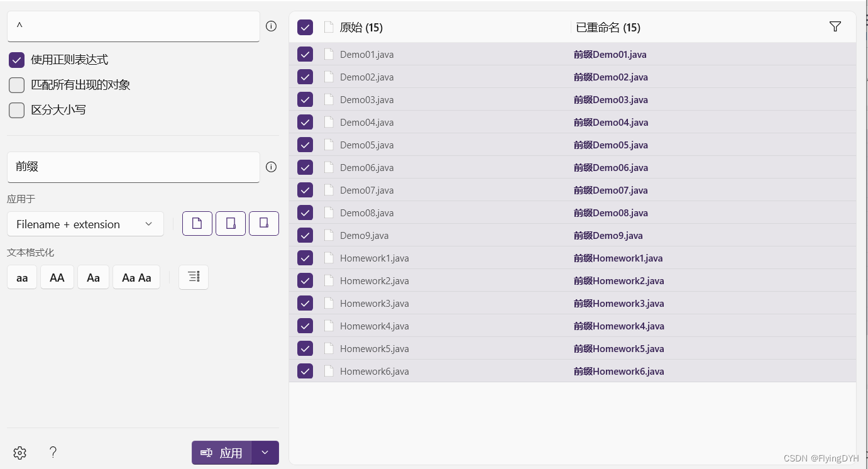Open the 'Filename + extension' dropdown
Image resolution: width=868 pixels, height=469 pixels.
[85, 224]
